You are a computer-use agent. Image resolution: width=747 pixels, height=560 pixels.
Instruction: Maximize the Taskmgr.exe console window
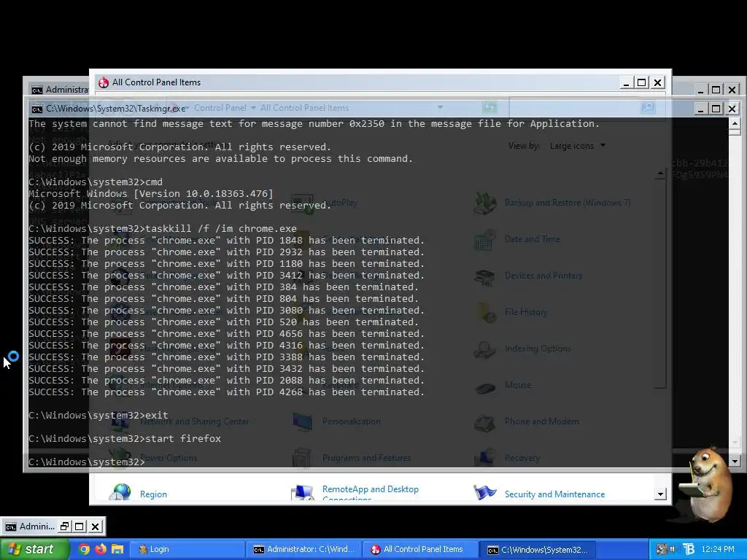[716, 109]
